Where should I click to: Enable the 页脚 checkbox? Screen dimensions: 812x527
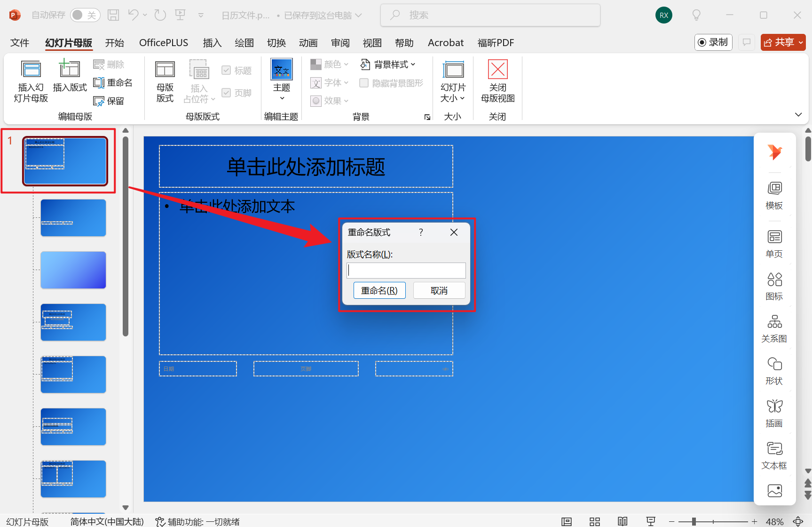click(226, 92)
